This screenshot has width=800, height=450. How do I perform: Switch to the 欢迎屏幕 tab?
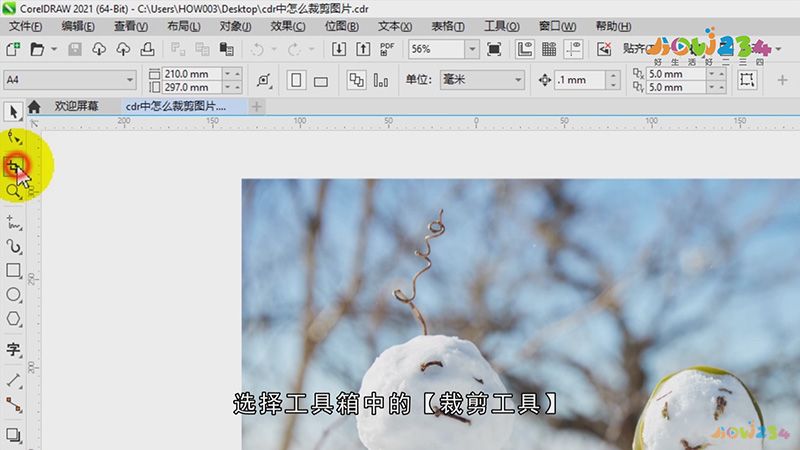click(77, 106)
